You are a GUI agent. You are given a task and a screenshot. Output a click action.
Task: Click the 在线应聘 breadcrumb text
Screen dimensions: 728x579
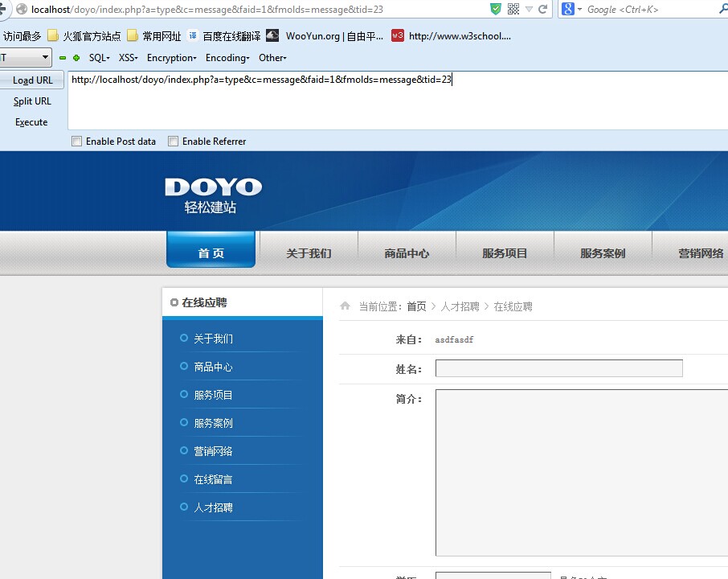tap(513, 306)
